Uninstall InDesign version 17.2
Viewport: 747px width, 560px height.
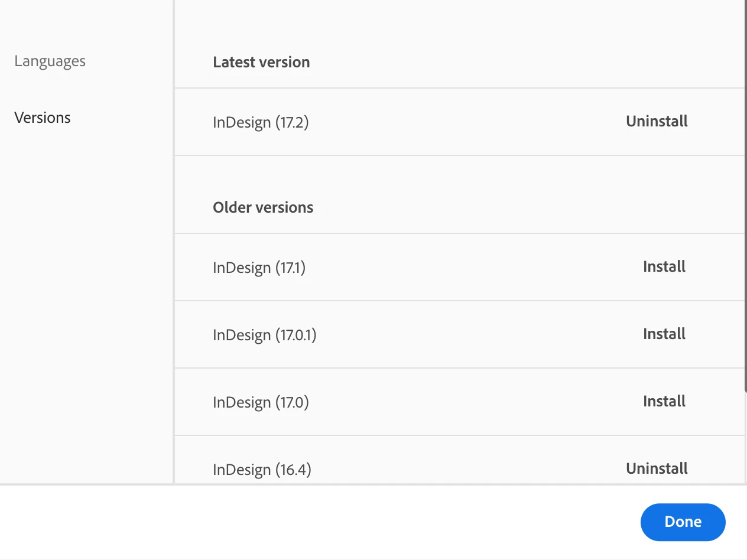[657, 122]
